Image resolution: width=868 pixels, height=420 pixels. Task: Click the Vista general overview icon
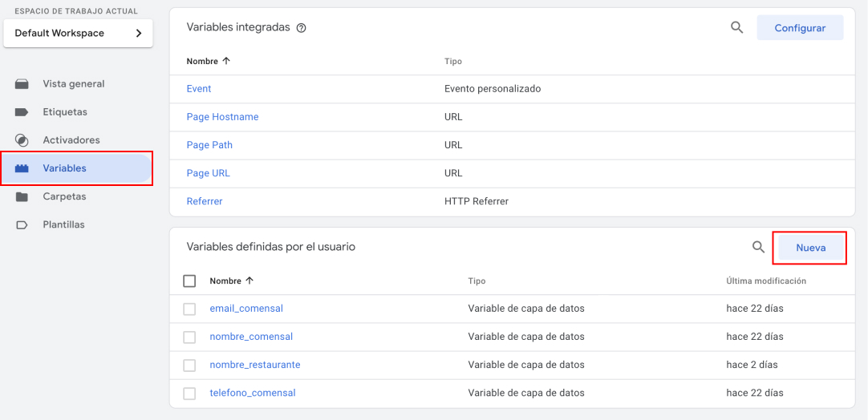22,84
